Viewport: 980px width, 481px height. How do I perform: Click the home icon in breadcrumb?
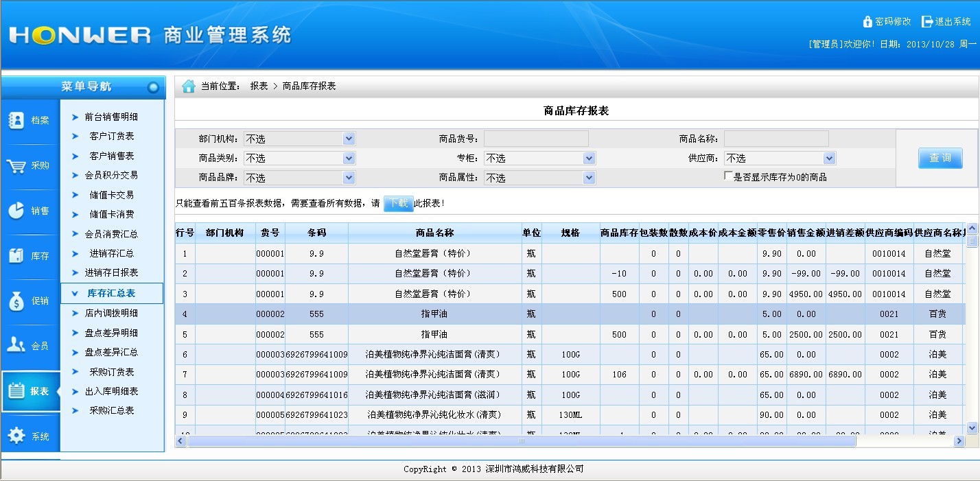[x=189, y=86]
